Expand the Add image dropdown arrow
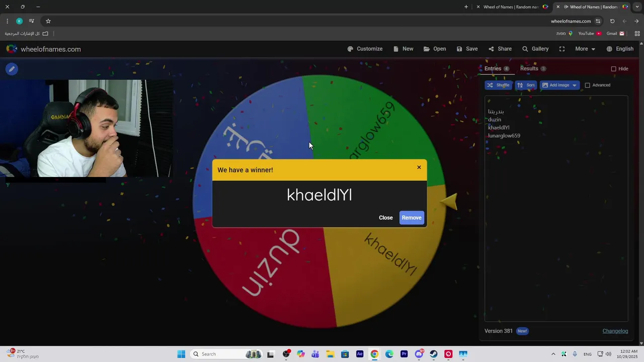Image resolution: width=644 pixels, height=362 pixels. click(575, 85)
